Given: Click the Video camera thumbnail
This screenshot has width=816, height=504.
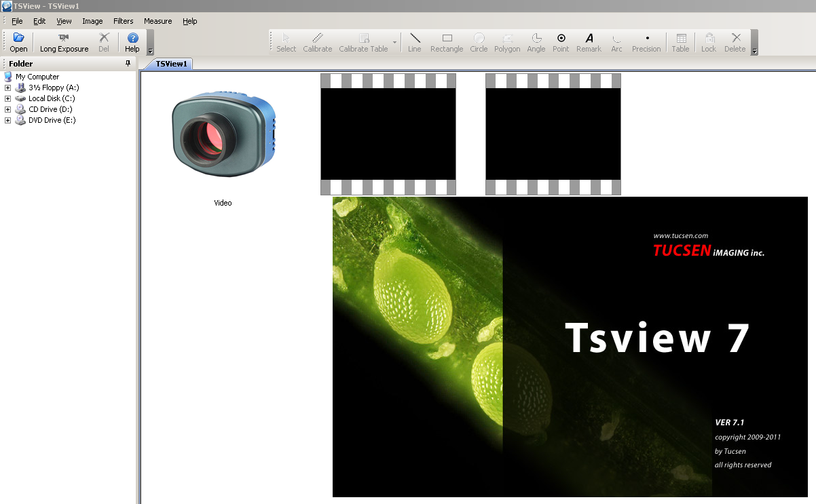Looking at the screenshot, I should pos(223,134).
